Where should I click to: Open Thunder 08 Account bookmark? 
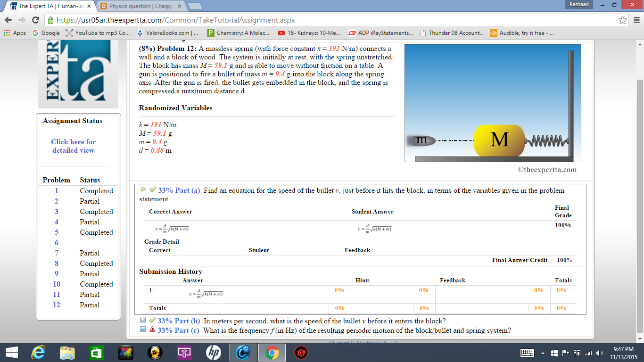452,33
